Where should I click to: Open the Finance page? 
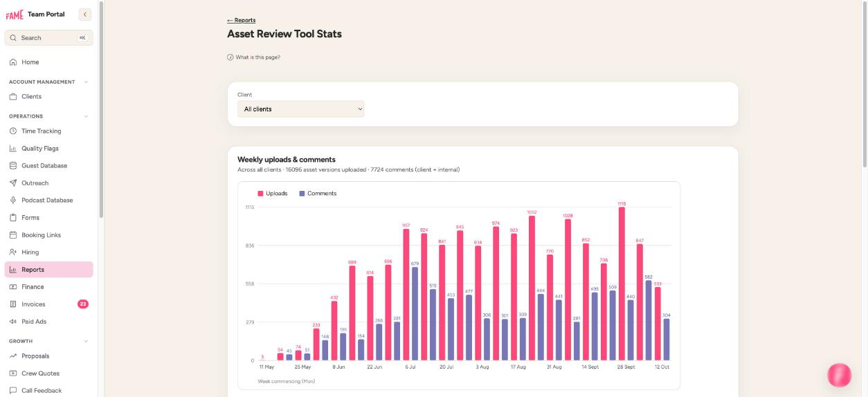[x=48, y=287]
